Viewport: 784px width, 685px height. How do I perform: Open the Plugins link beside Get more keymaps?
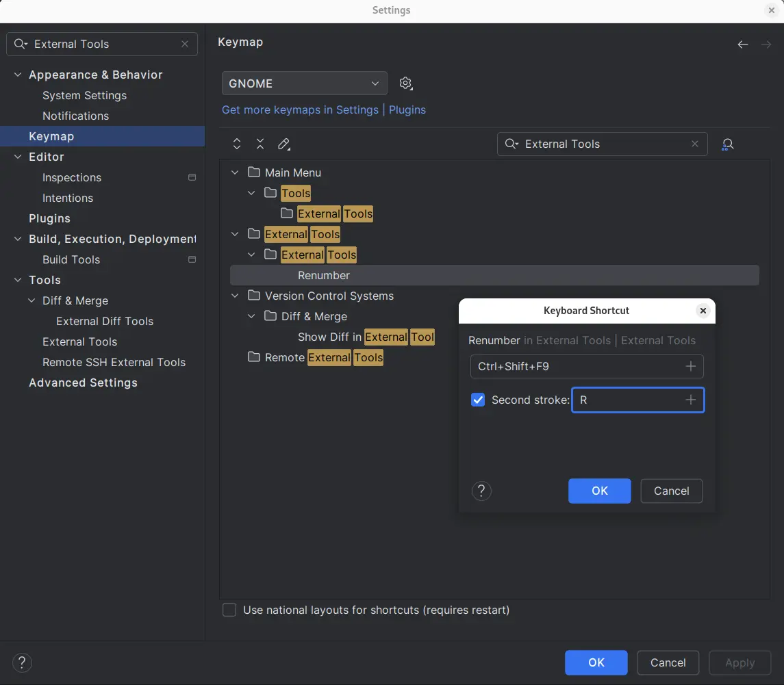click(x=407, y=109)
